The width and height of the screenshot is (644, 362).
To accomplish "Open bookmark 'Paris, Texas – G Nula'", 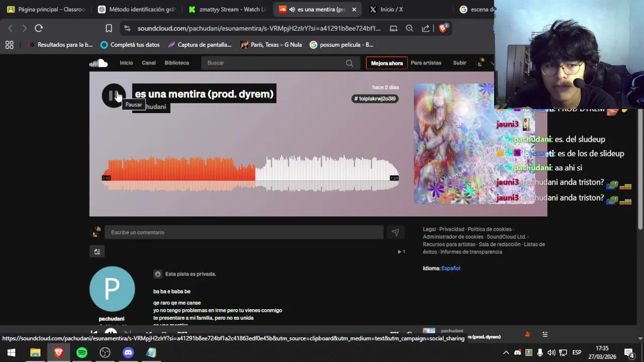I will (x=271, y=45).
